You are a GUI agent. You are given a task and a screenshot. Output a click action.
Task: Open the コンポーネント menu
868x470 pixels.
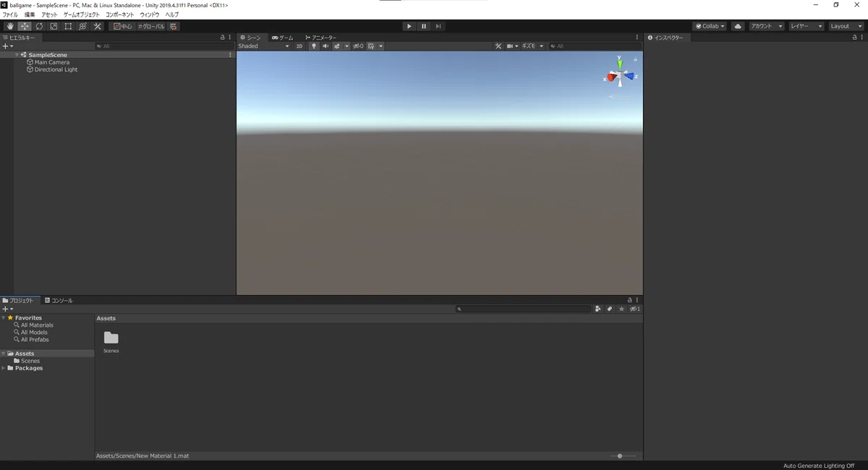click(x=120, y=14)
